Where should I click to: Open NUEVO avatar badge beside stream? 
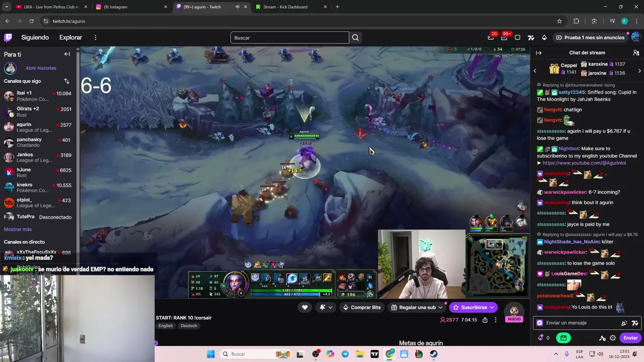(x=514, y=313)
